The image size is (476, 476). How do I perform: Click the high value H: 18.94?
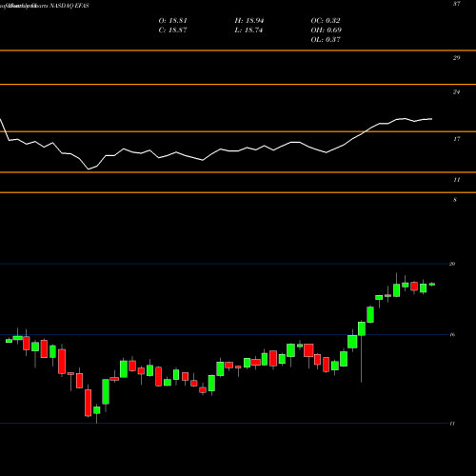pos(249,21)
